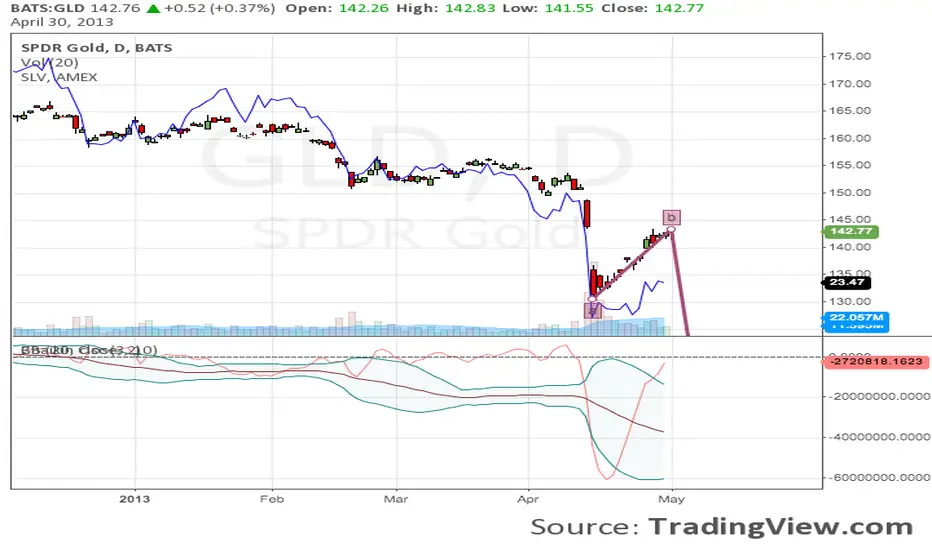Click the Feb label on time axis
Image resolution: width=932 pixels, height=550 pixels.
(272, 499)
